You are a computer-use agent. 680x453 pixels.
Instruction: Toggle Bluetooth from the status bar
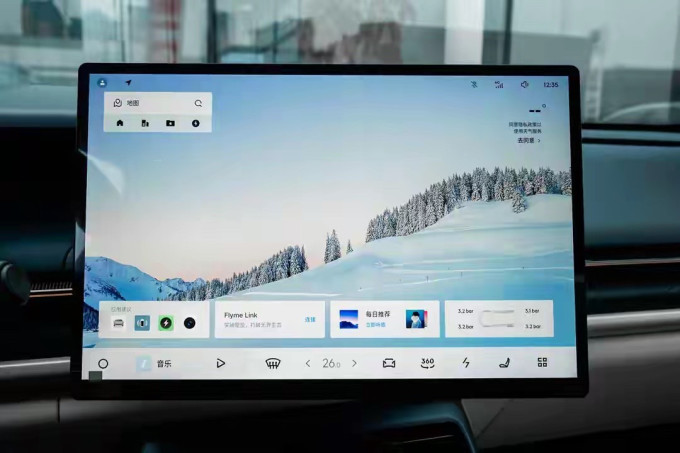pos(474,84)
